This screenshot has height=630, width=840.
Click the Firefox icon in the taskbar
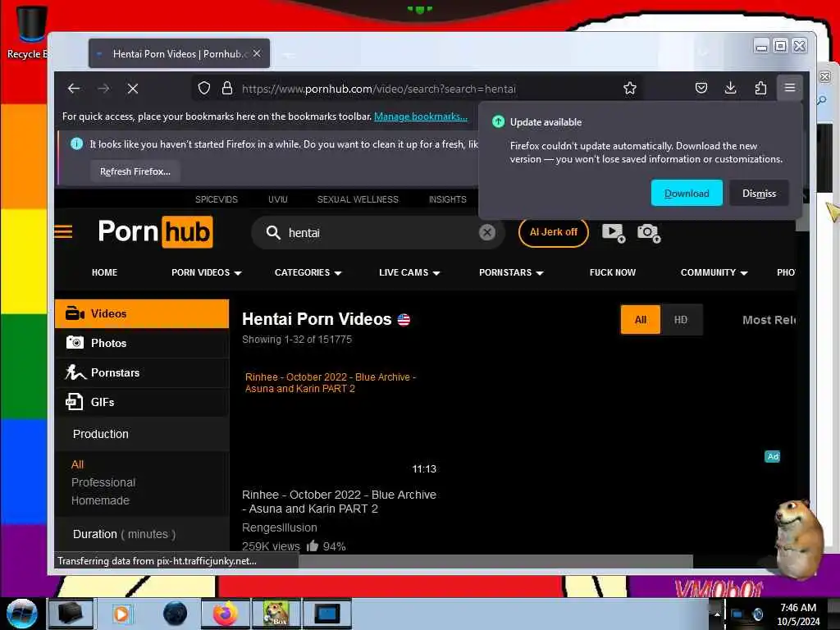tap(225, 614)
